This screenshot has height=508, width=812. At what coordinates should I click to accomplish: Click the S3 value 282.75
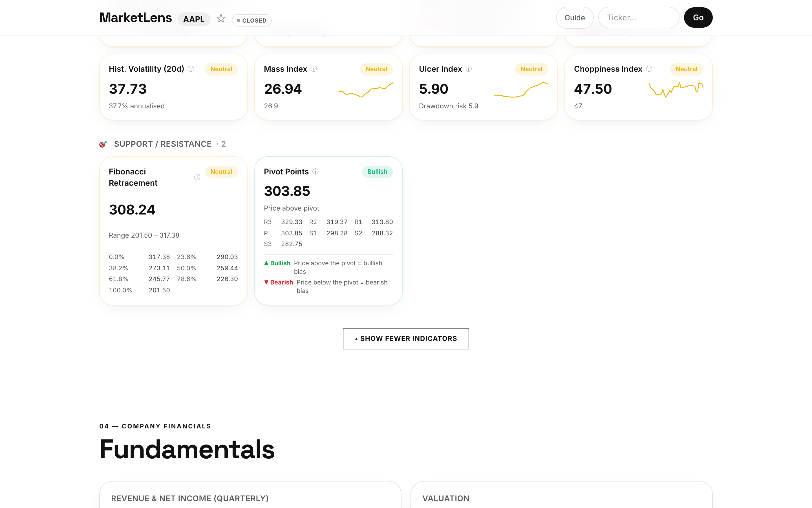pos(292,244)
